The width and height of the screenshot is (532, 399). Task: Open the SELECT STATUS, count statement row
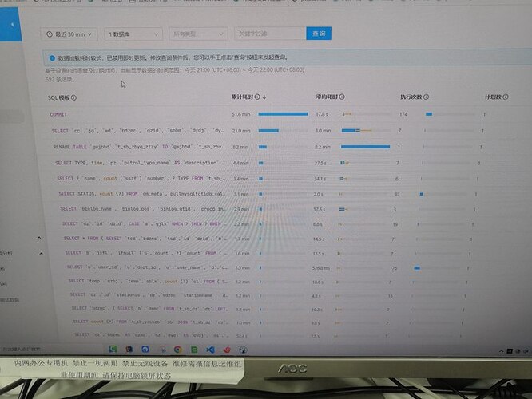(142, 194)
